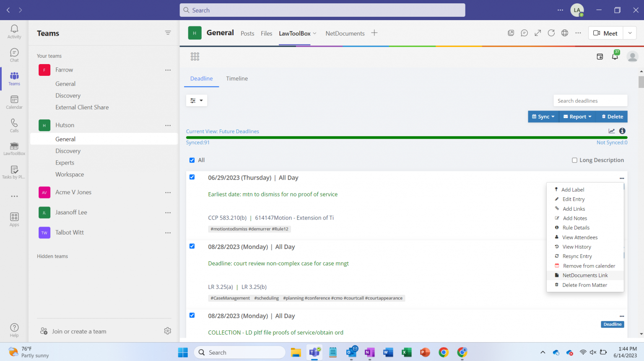The image size is (644, 361).
Task: Select NetDocuments Link from the context menu
Action: pyautogui.click(x=584, y=275)
